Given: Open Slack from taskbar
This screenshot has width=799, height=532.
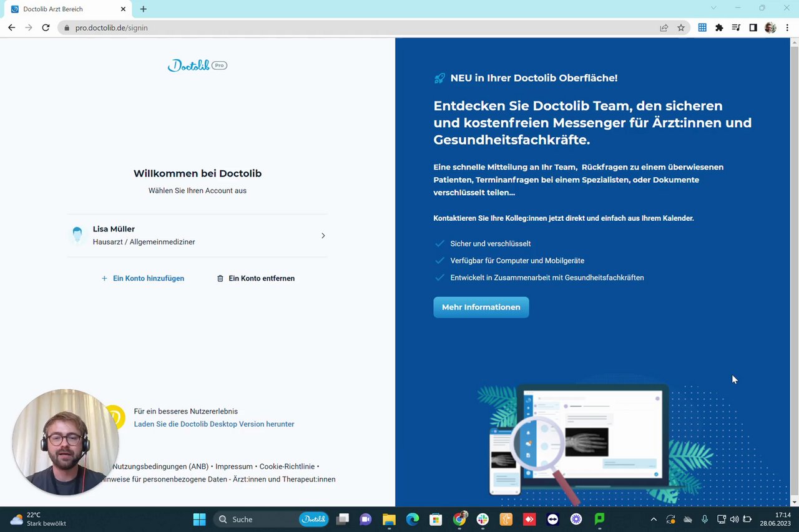Looking at the screenshot, I should coord(483,519).
